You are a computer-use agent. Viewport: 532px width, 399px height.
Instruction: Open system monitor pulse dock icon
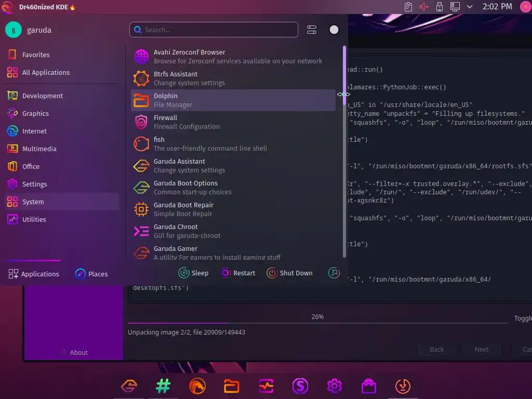coord(266,386)
